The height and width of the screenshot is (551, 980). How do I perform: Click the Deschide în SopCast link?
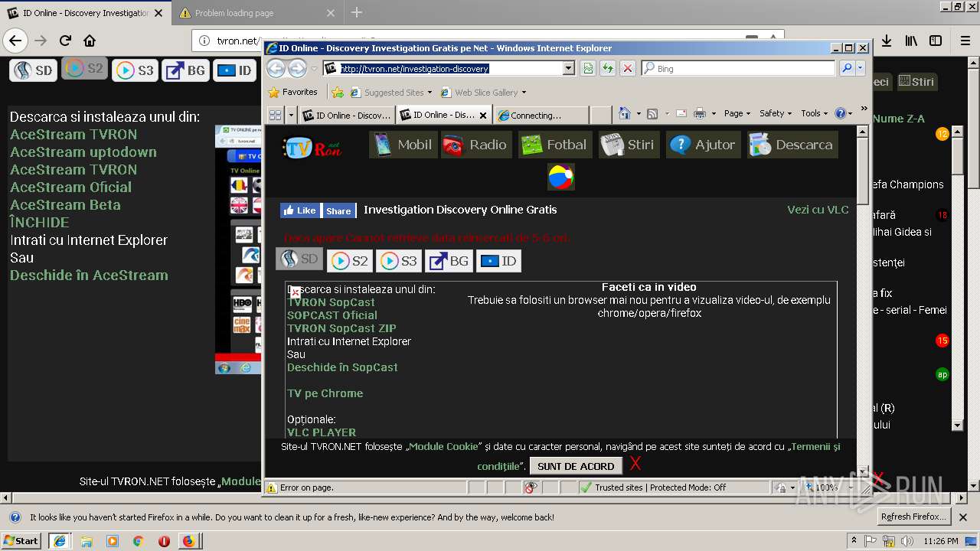(x=342, y=367)
